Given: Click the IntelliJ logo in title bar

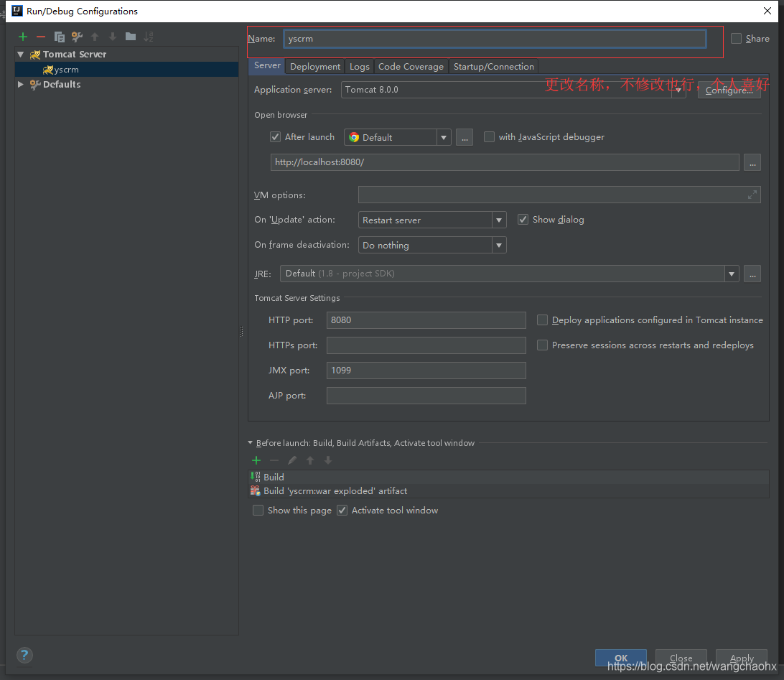Looking at the screenshot, I should [x=17, y=11].
